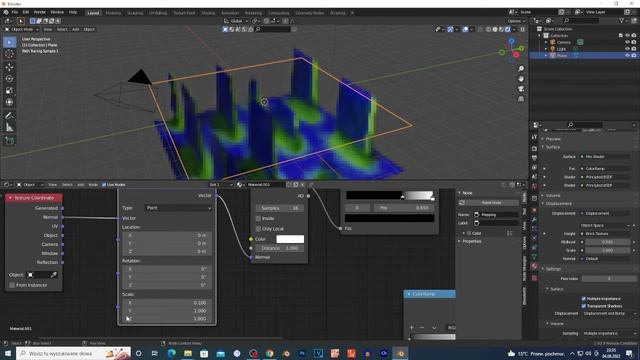Toggle X-ray mode in viewport header
This screenshot has width=640, height=360.
[480, 29]
